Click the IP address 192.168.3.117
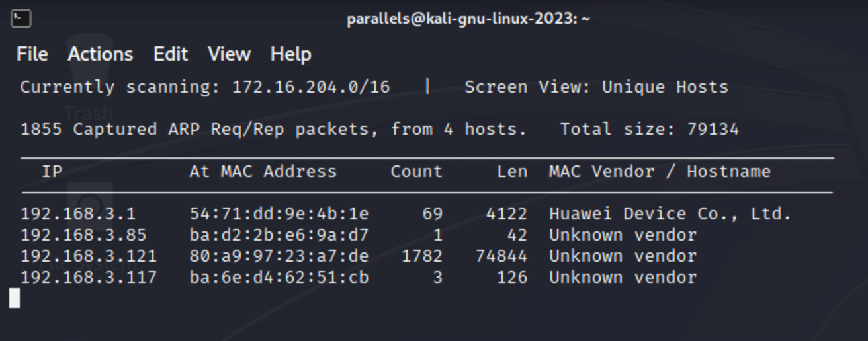 click(x=88, y=278)
